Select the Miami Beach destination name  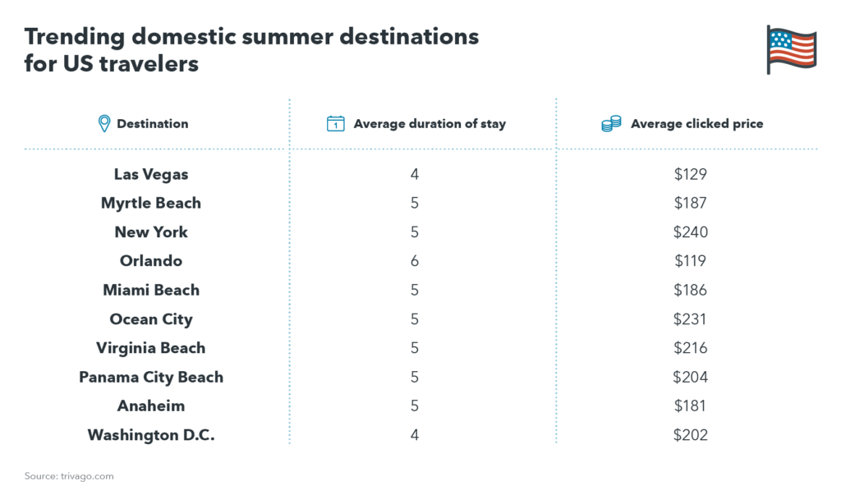[x=151, y=290]
